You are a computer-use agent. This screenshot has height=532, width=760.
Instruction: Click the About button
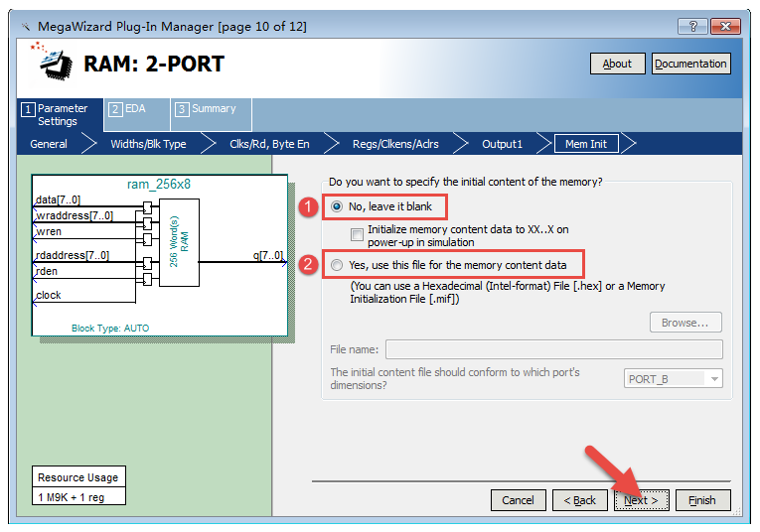[617, 64]
